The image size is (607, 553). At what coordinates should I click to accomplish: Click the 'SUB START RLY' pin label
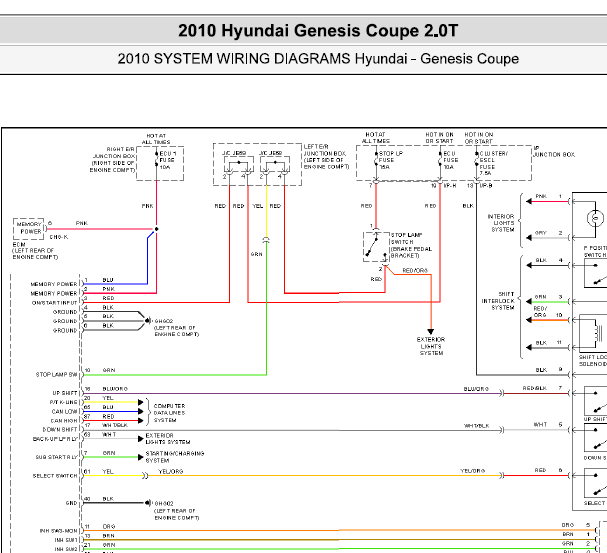[x=57, y=457]
